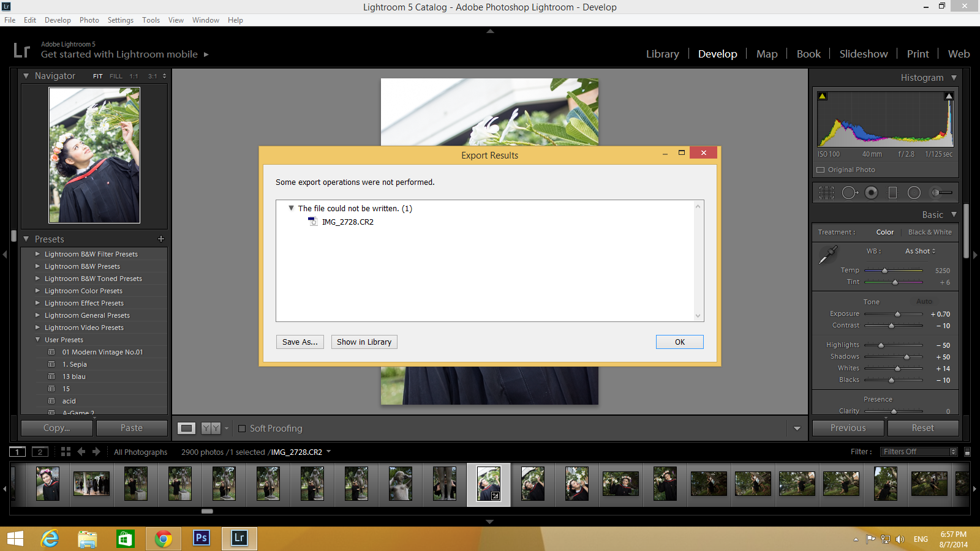
Task: Enable the Soft Proofing checkbox
Action: 242,429
